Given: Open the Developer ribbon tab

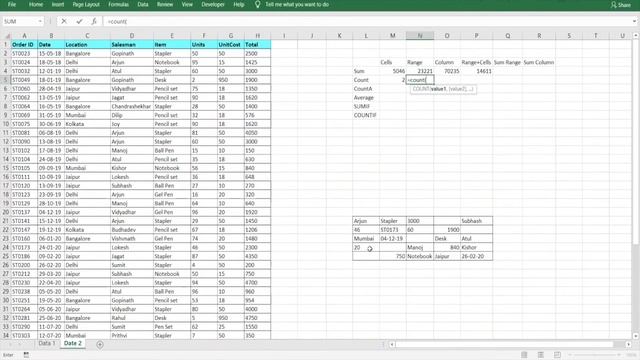Looking at the screenshot, I should (x=213, y=4).
